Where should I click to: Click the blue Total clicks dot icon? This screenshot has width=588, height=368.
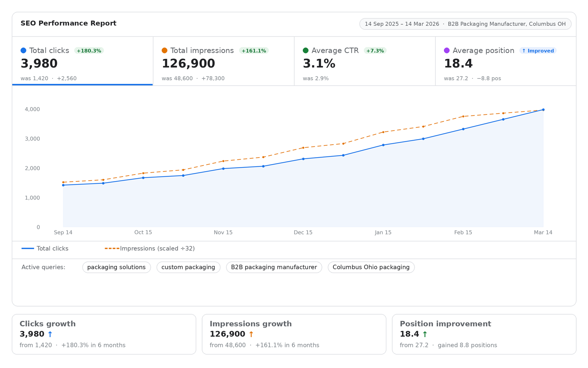[x=24, y=50]
